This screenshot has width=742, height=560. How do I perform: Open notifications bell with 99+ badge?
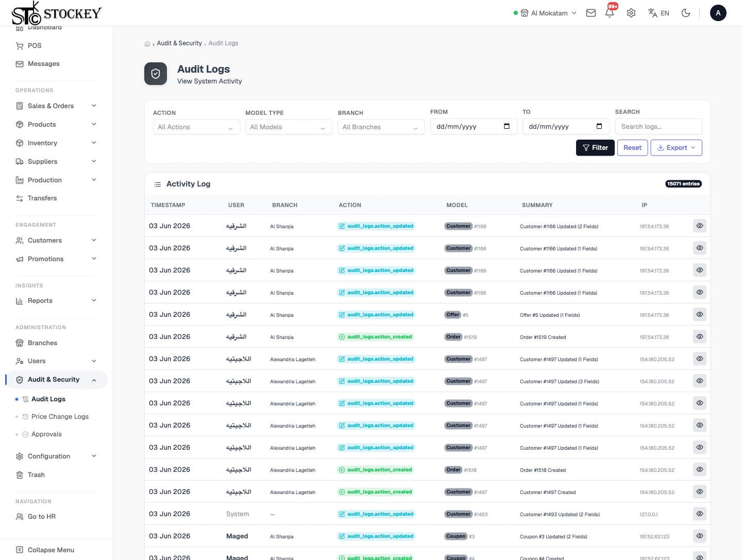[x=610, y=12]
